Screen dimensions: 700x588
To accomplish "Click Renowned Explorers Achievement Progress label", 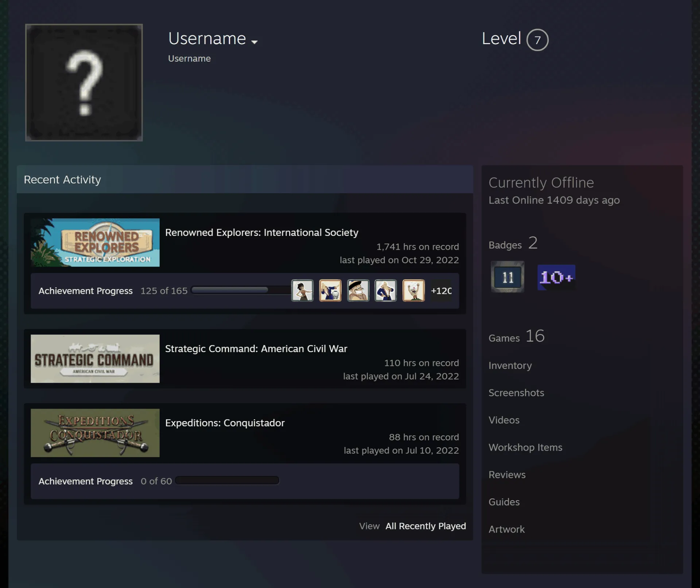I will pyautogui.click(x=86, y=291).
